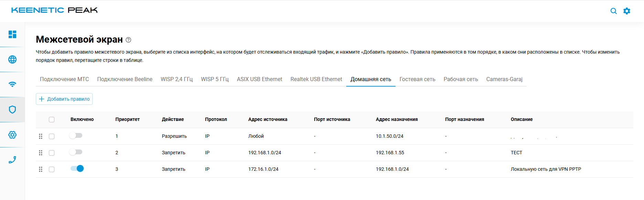644x200 pixels.
Task: Disable the VPN PPTP rule toggle
Action: [77, 169]
